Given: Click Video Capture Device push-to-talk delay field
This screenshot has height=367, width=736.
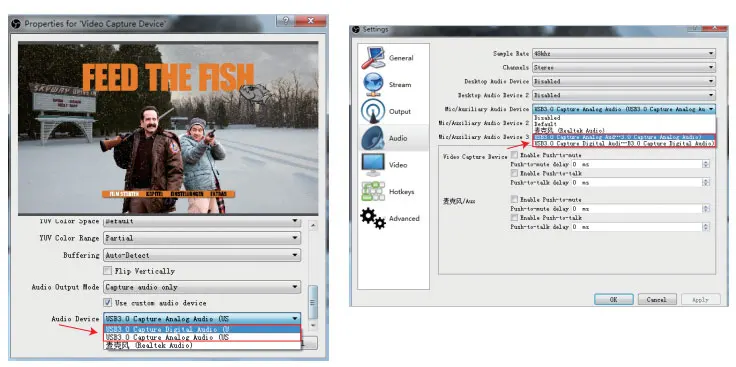Looking at the screenshot, I should tap(640, 183).
